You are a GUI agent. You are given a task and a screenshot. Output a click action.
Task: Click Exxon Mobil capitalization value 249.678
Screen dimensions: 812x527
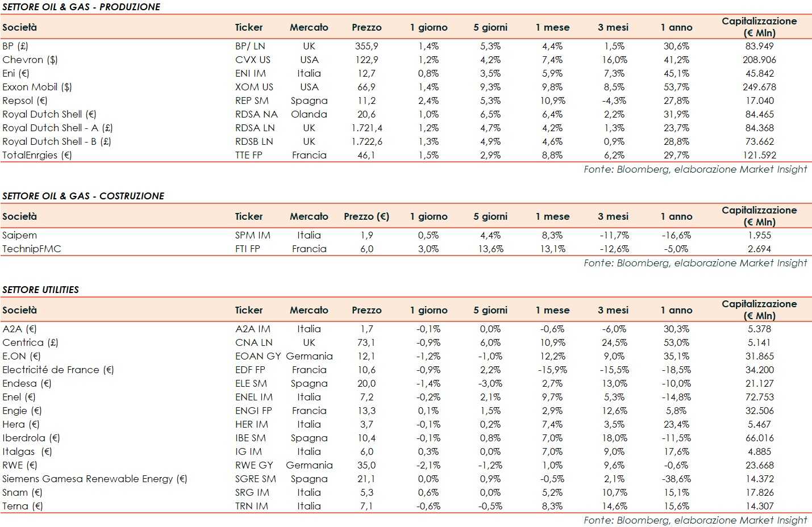coord(759,87)
